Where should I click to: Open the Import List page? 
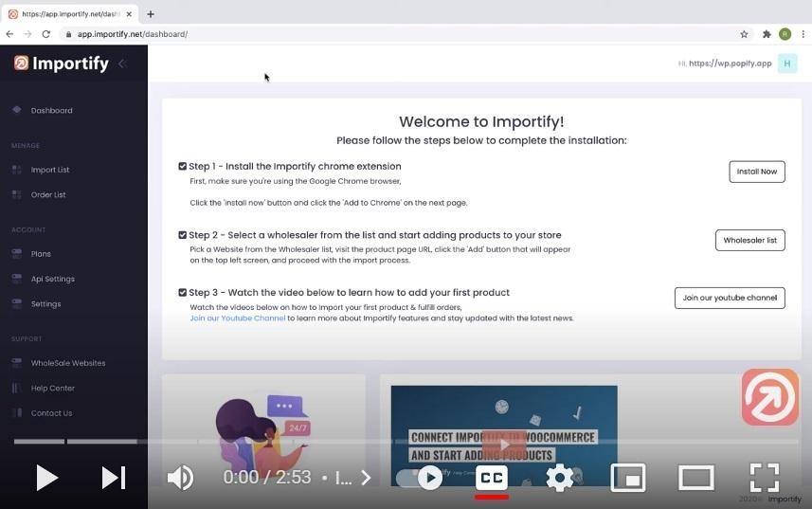click(49, 170)
